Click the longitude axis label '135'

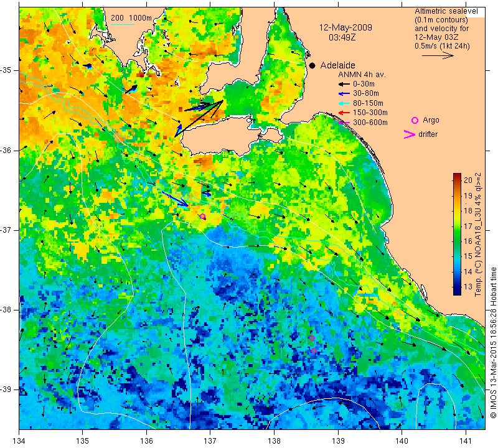[x=83, y=441]
